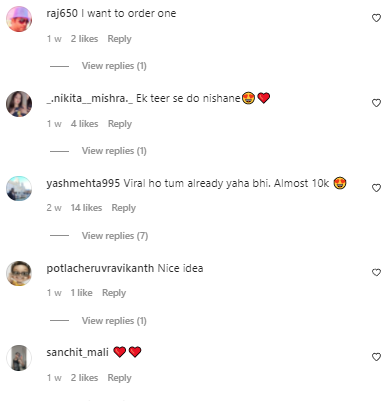
Task: Reply to sanchit_mali's comment
Action: tap(119, 378)
